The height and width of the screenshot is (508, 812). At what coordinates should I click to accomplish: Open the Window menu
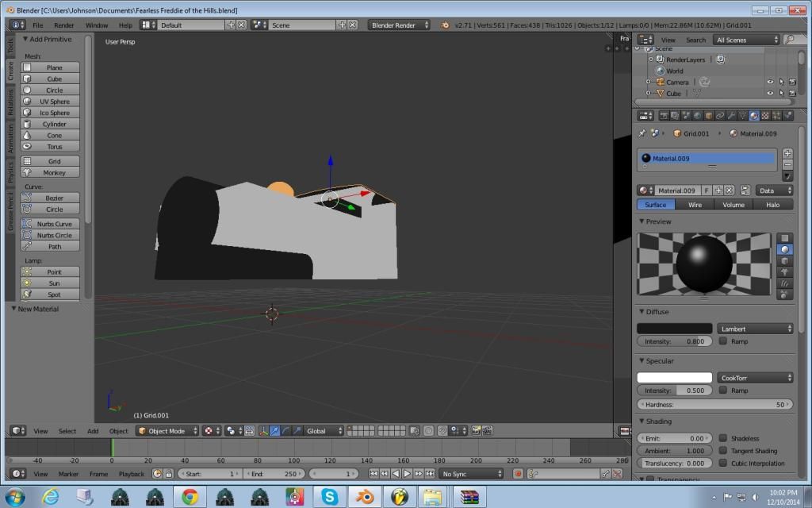[x=96, y=25]
